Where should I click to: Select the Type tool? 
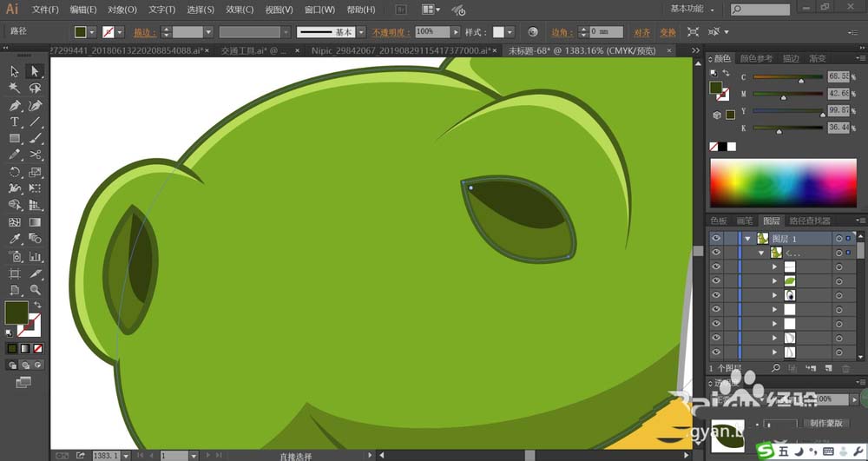[15, 122]
